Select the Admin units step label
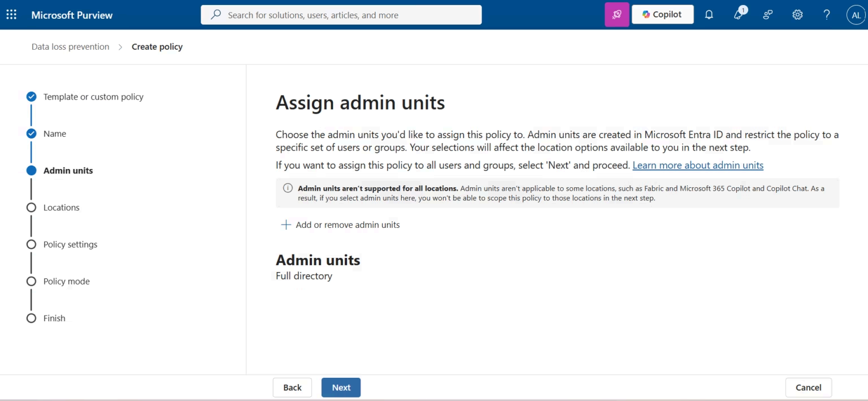The width and height of the screenshot is (868, 401). point(68,170)
